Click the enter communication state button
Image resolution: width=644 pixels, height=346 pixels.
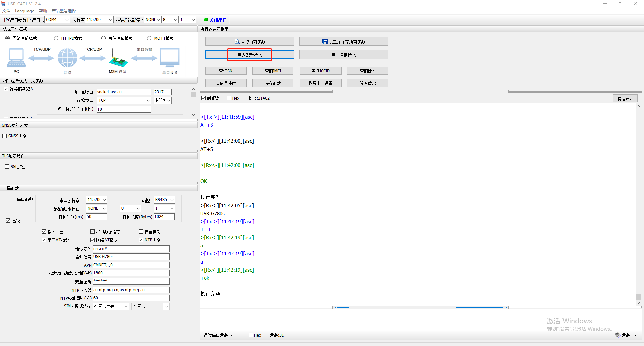click(343, 55)
